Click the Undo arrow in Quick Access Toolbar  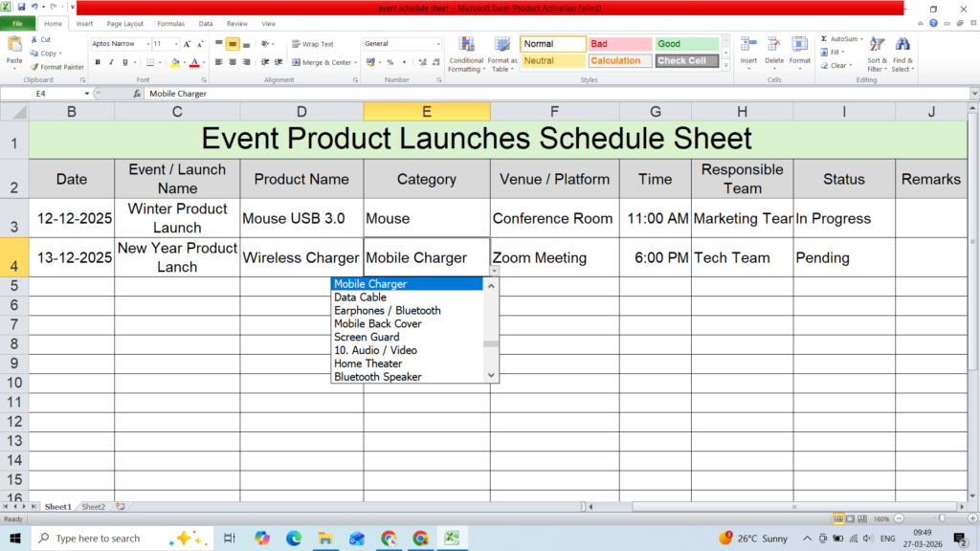(34, 8)
